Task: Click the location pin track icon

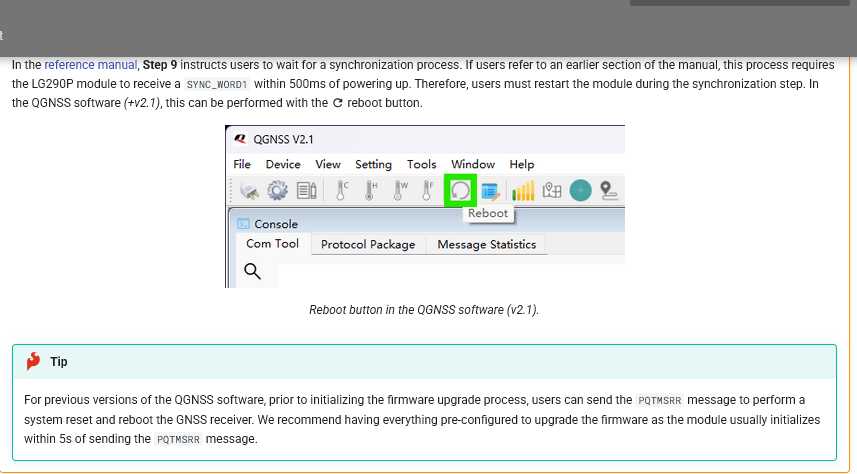Action: (608, 189)
